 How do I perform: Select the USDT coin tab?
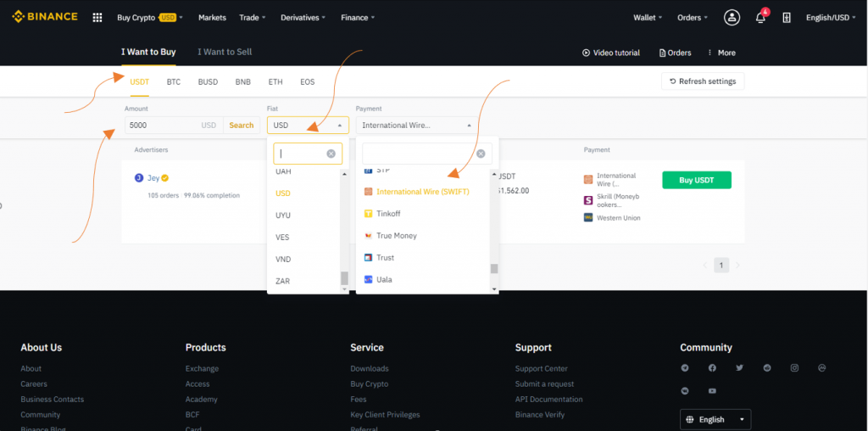click(140, 82)
